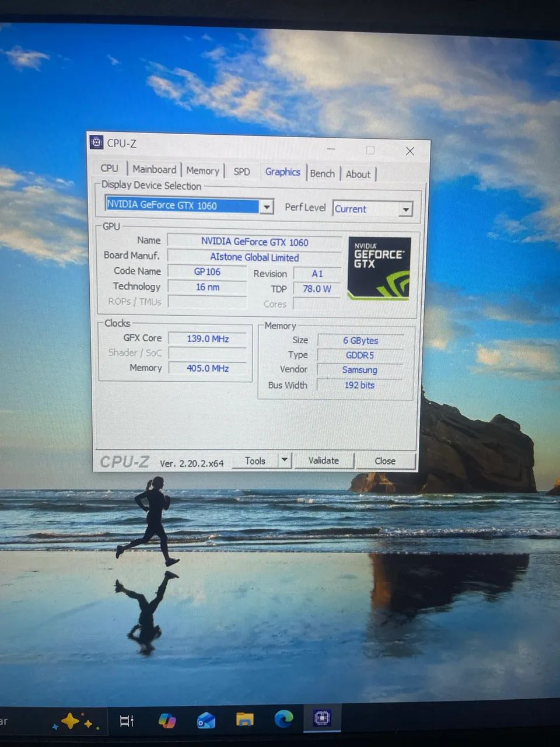Click the Samsung vendor value
This screenshot has height=747, width=560.
click(360, 370)
